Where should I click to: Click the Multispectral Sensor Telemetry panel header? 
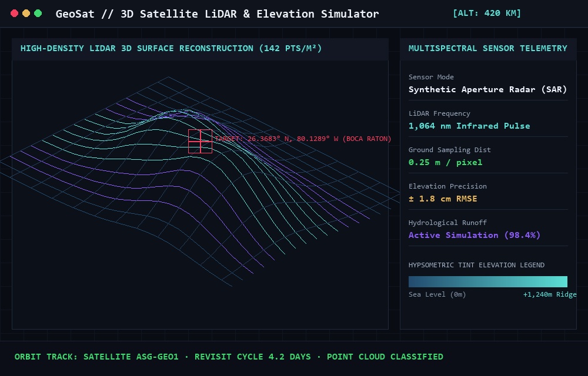pos(487,48)
